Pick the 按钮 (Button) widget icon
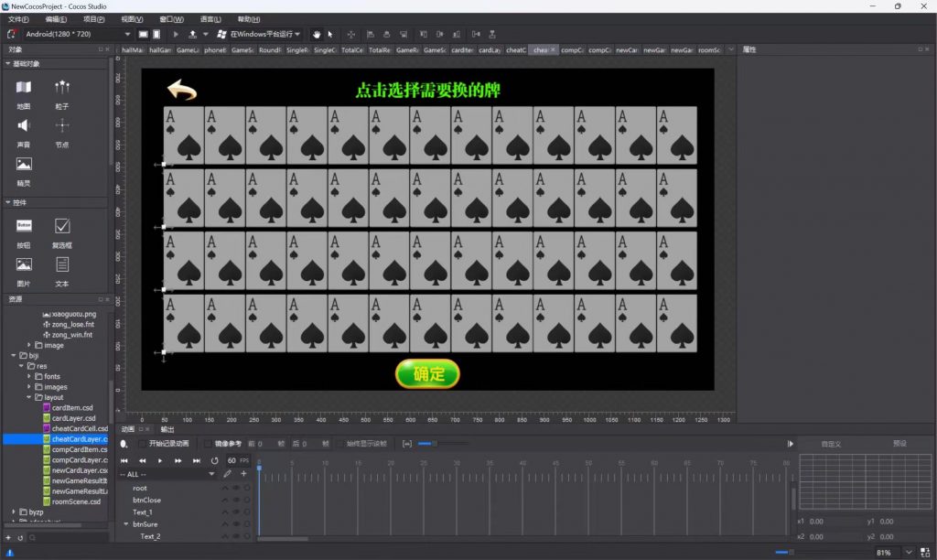 pos(24,226)
